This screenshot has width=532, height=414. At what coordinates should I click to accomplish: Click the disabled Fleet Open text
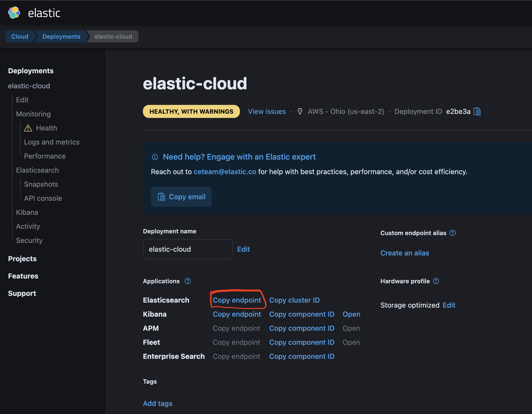[351, 342]
